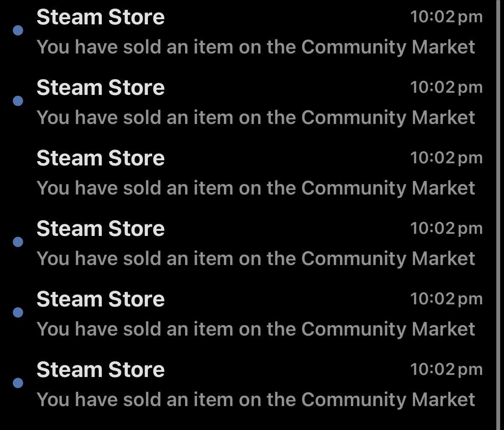The height and width of the screenshot is (430, 504).
Task: Click the unread dot on the first email
Action: pyautogui.click(x=18, y=30)
